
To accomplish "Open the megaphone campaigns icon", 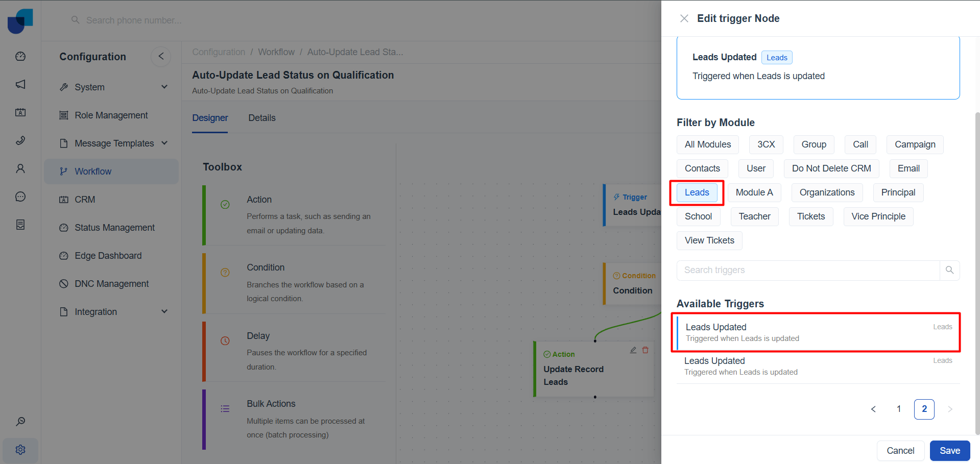I will tap(20, 84).
